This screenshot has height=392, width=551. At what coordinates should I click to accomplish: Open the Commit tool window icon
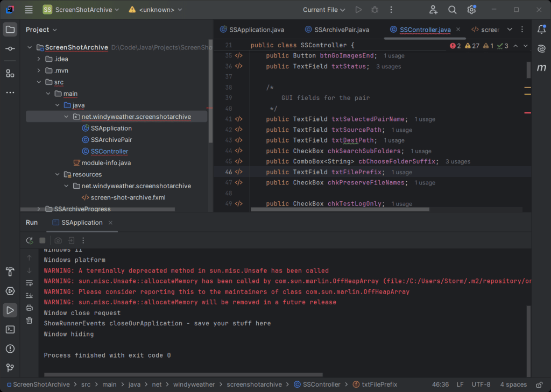click(10, 49)
